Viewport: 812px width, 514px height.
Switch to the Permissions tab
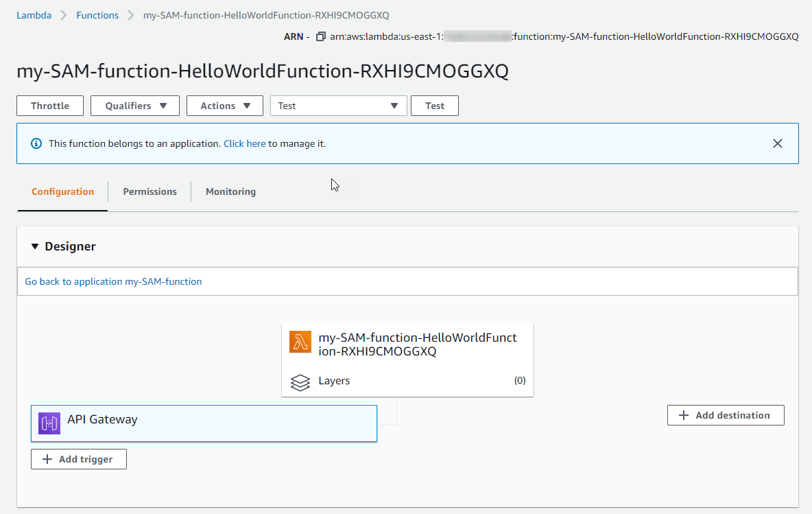(150, 191)
